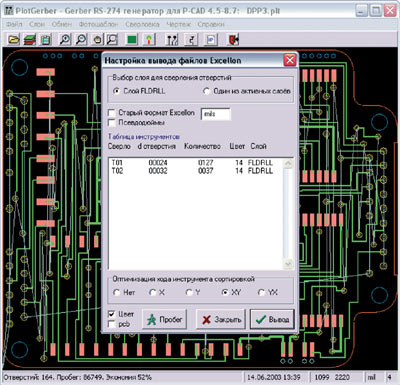The width and height of the screenshot is (400, 385).
Task: Open the Файл menu
Action: point(14,24)
